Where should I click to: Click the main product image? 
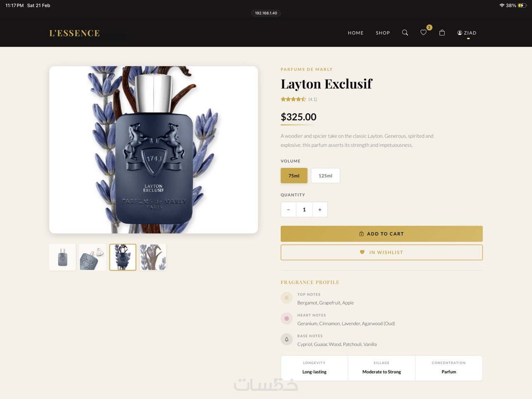click(x=153, y=150)
